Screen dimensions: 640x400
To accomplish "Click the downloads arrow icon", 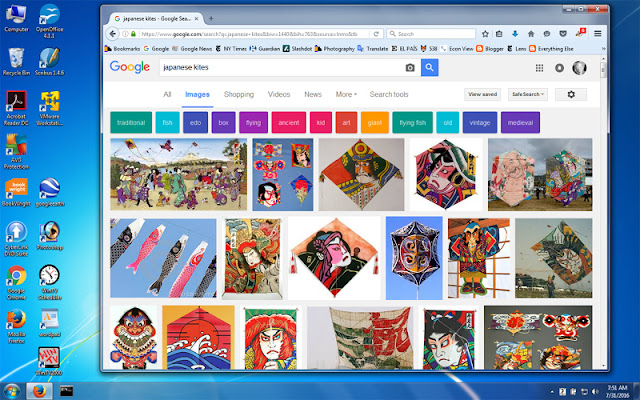I will pyautogui.click(x=515, y=34).
